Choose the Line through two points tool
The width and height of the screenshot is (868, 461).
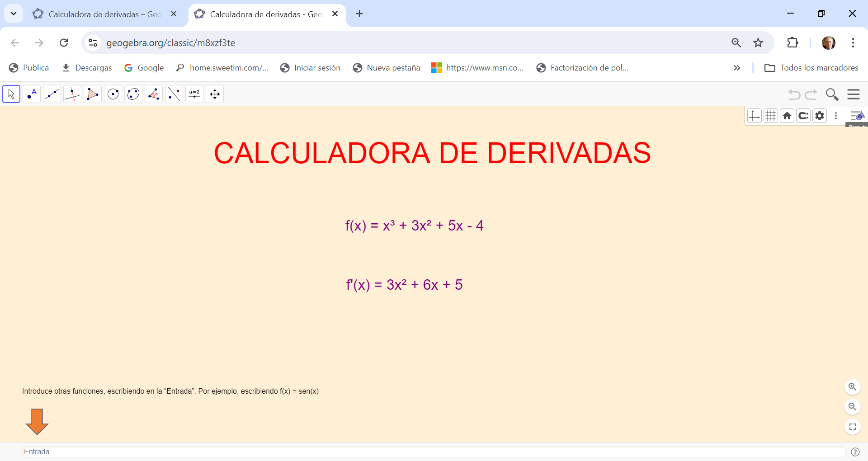tap(52, 94)
